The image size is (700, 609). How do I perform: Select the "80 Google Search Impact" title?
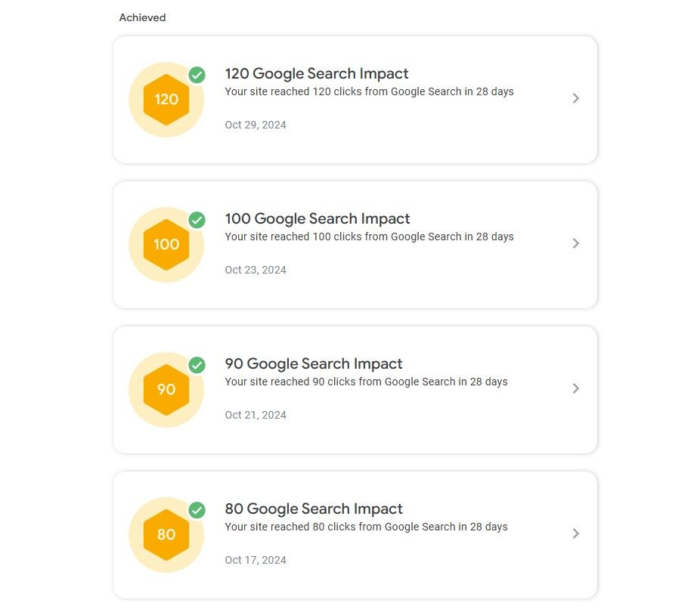(314, 509)
